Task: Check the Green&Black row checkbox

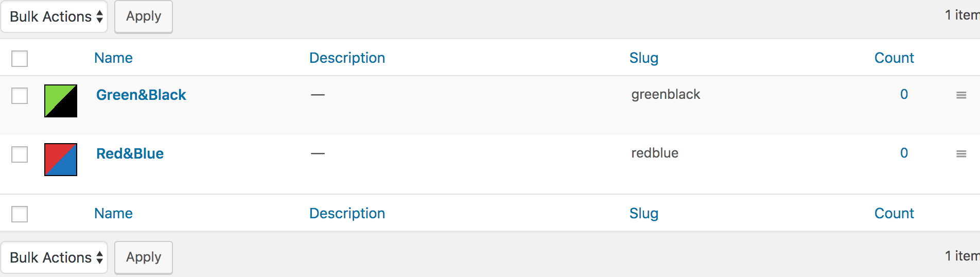Action: [x=20, y=96]
